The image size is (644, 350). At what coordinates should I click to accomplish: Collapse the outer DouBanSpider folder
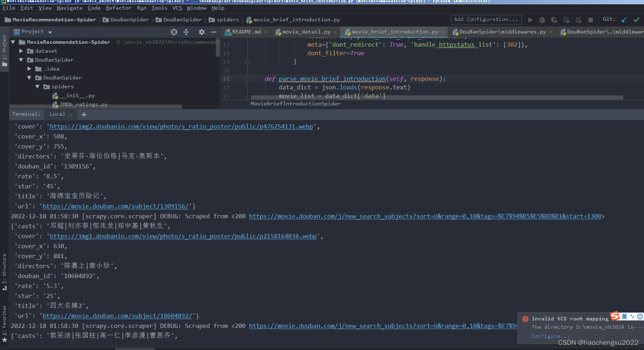[21, 60]
